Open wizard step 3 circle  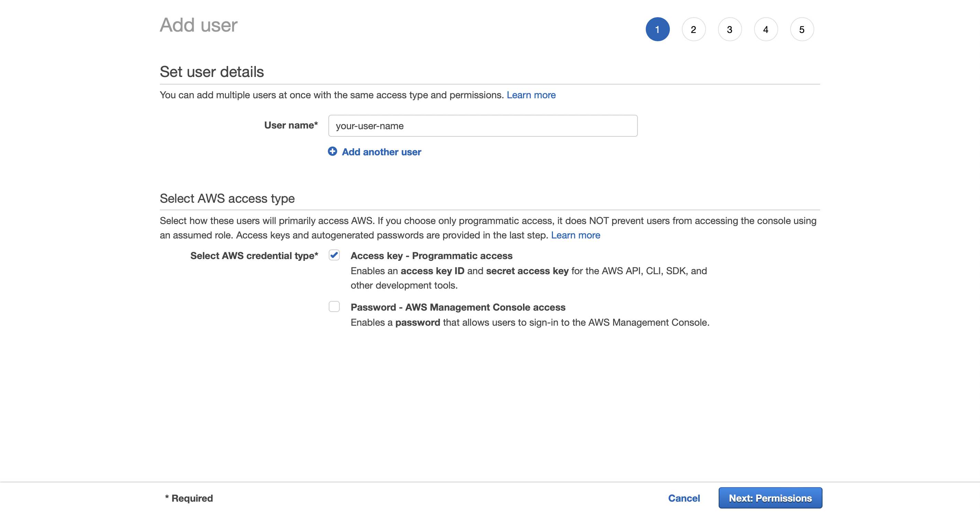730,29
